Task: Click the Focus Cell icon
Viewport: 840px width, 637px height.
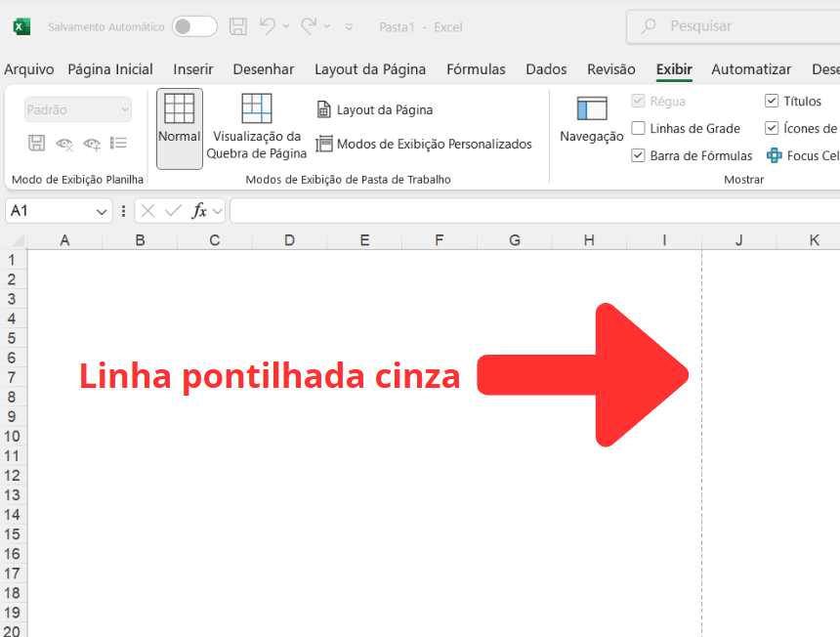Action: [x=775, y=155]
